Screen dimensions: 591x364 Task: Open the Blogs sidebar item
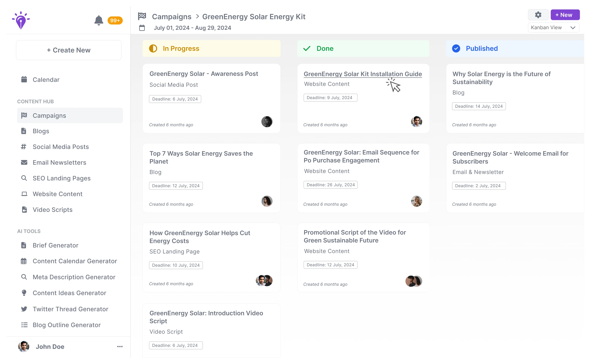coord(41,131)
